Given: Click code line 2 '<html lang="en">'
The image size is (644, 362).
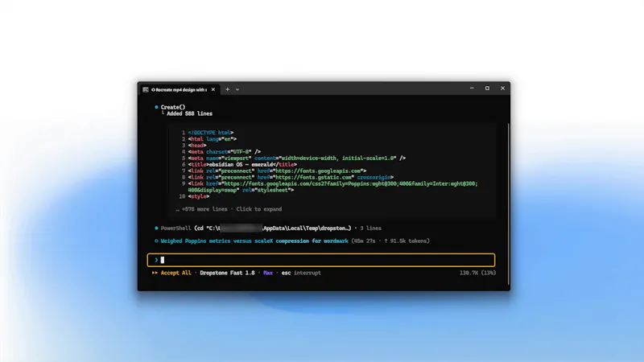Looking at the screenshot, I should pyautogui.click(x=213, y=139).
